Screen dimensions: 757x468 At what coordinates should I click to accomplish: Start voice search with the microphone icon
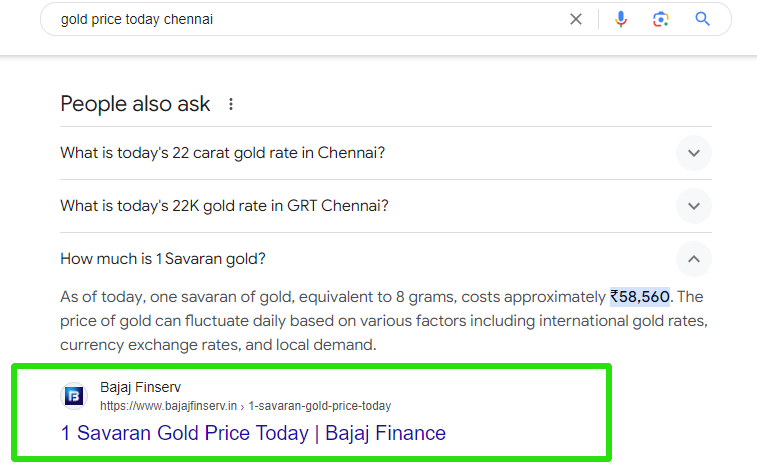pyautogui.click(x=621, y=19)
